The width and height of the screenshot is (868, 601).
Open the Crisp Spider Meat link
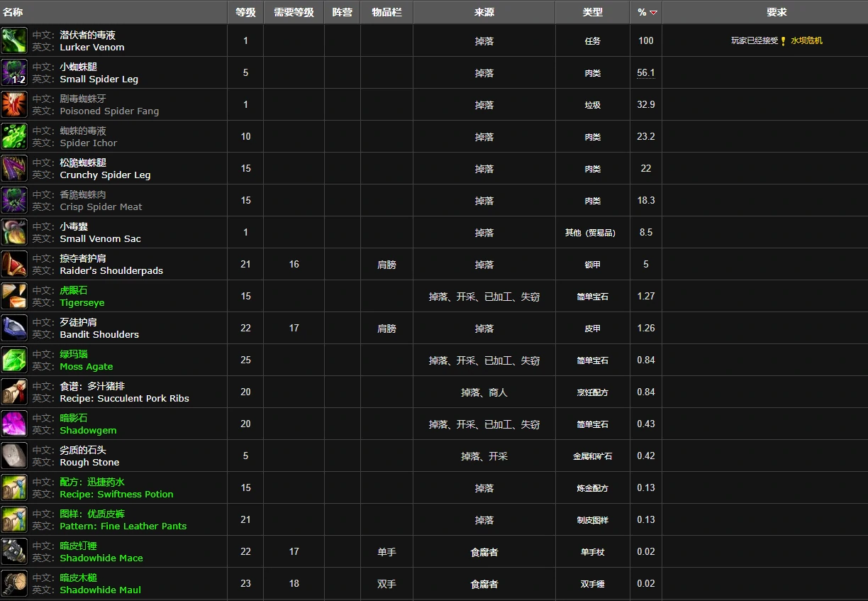pyautogui.click(x=101, y=207)
